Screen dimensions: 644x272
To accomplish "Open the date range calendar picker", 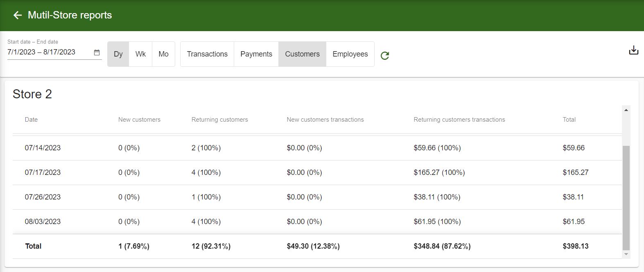I will (x=97, y=52).
